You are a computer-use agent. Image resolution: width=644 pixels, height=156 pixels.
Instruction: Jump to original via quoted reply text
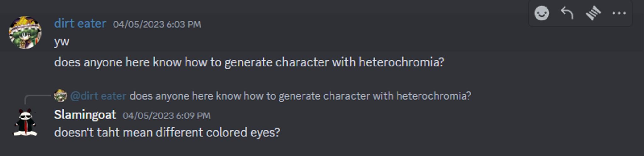(x=300, y=96)
